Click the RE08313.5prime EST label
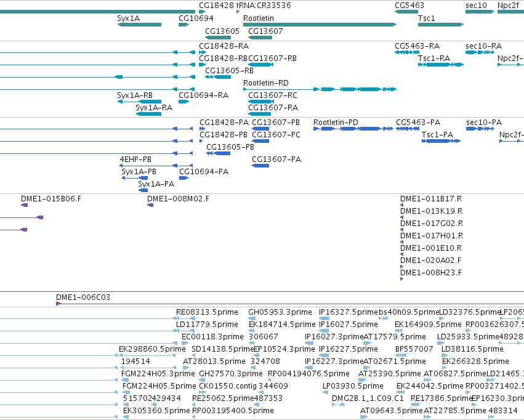Viewport: 524px width, 420px height. point(207,312)
